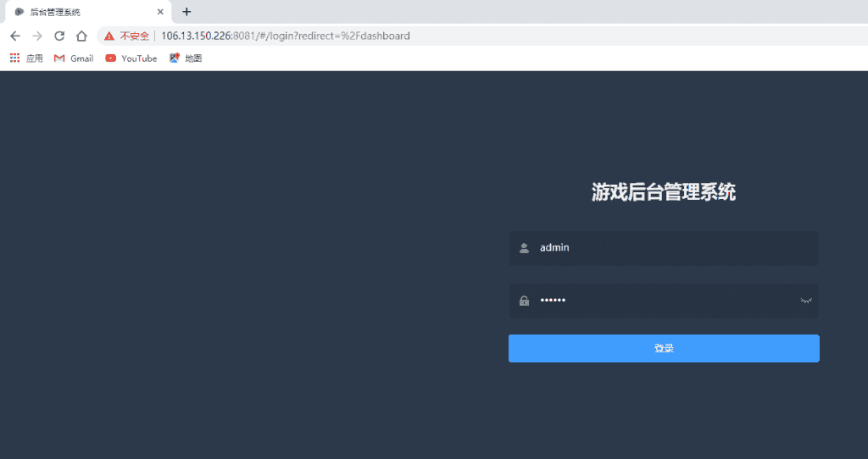Close the 后台管理系统 tab

pyautogui.click(x=160, y=12)
